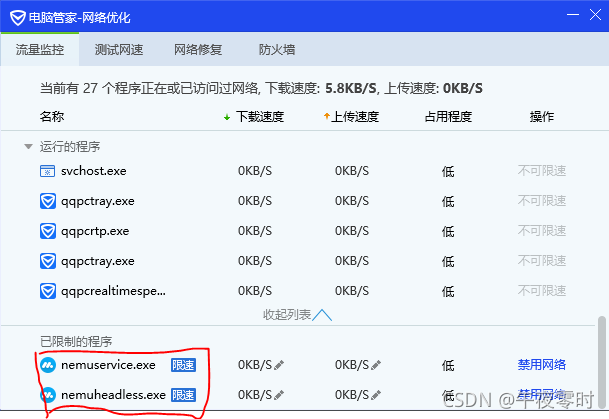This screenshot has width=609, height=419.
Task: Sort by 上传速度 column header
Action: [x=355, y=116]
